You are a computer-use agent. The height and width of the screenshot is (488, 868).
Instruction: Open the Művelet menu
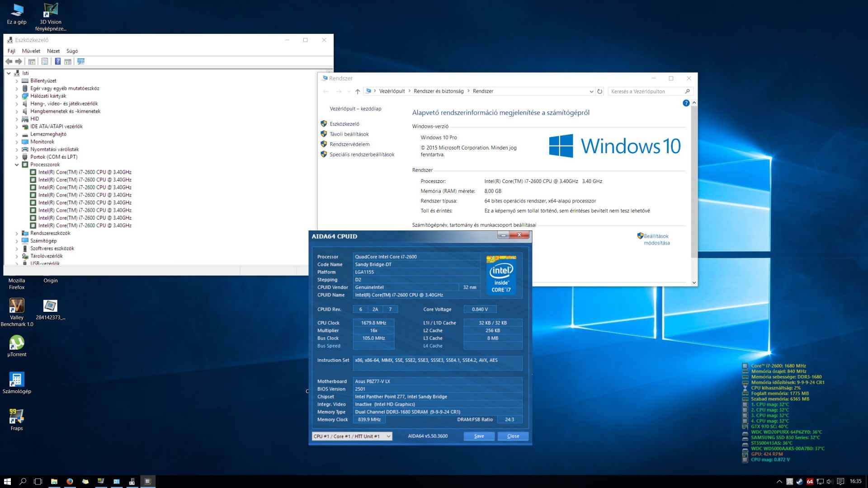click(31, 51)
